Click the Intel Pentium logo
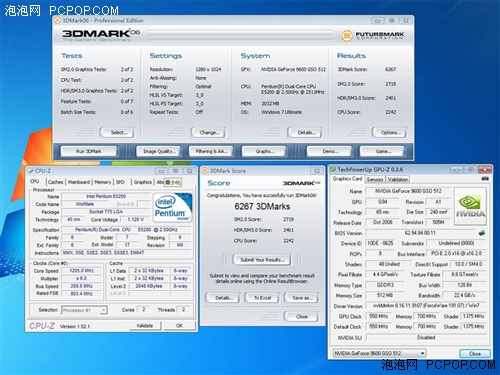 (172, 207)
